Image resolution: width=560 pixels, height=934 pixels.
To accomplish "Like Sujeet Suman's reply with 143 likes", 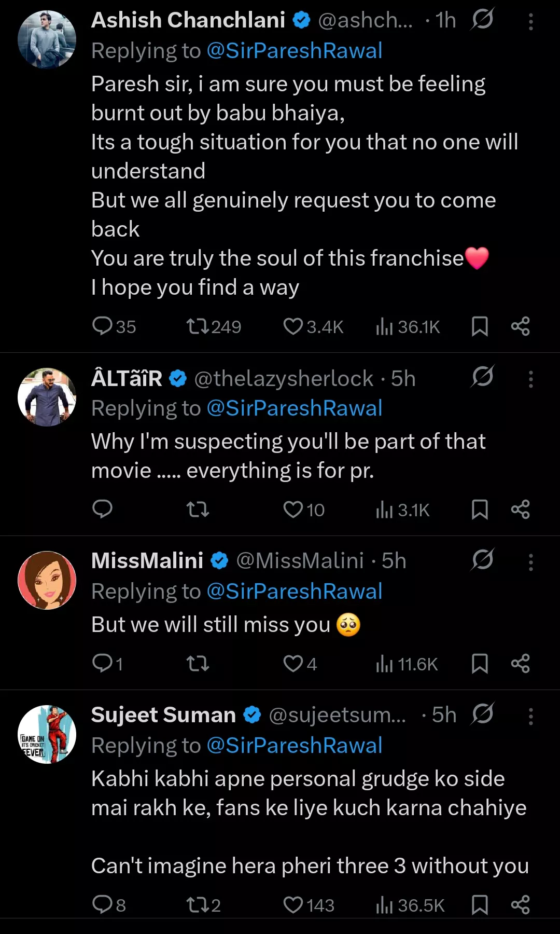I will pos(293,905).
